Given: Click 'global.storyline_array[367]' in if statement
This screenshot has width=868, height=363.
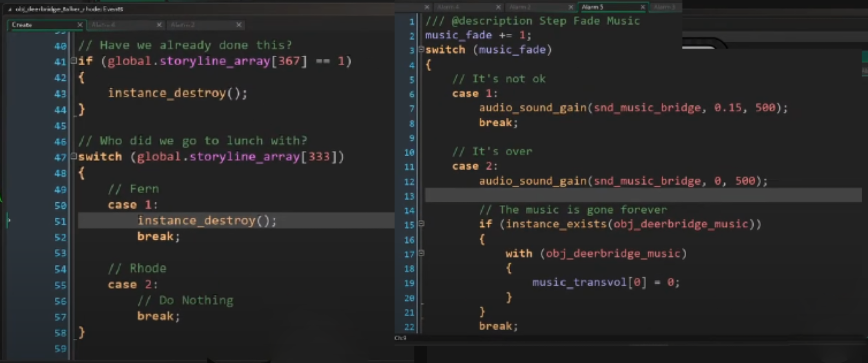Looking at the screenshot, I should click(x=207, y=61).
